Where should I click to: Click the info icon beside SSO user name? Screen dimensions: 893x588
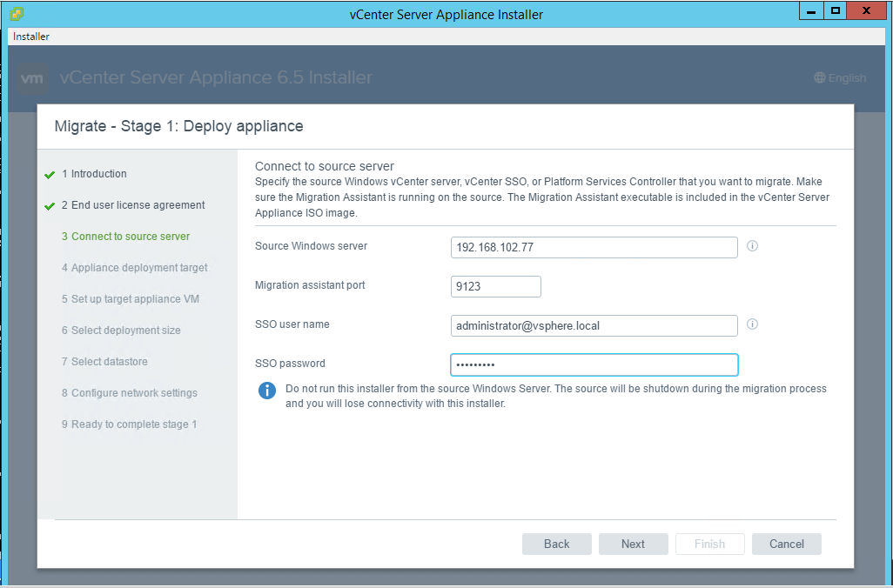752,324
